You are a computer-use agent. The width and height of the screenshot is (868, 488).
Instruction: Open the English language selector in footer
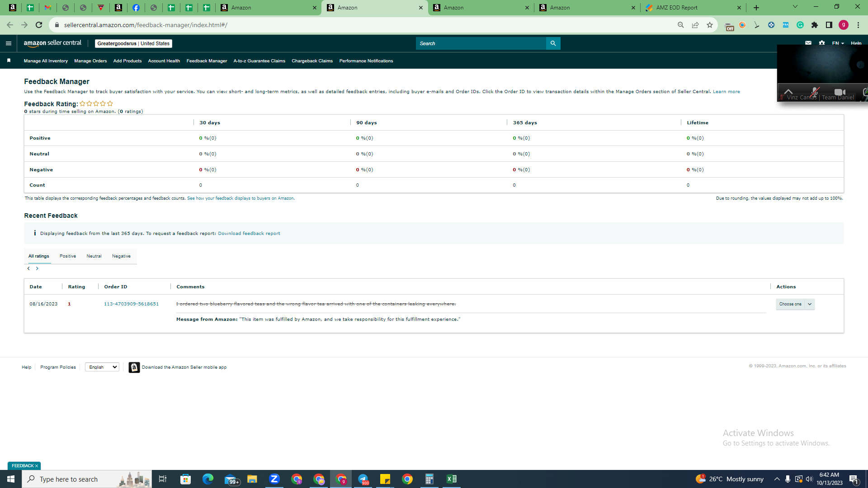(x=102, y=367)
